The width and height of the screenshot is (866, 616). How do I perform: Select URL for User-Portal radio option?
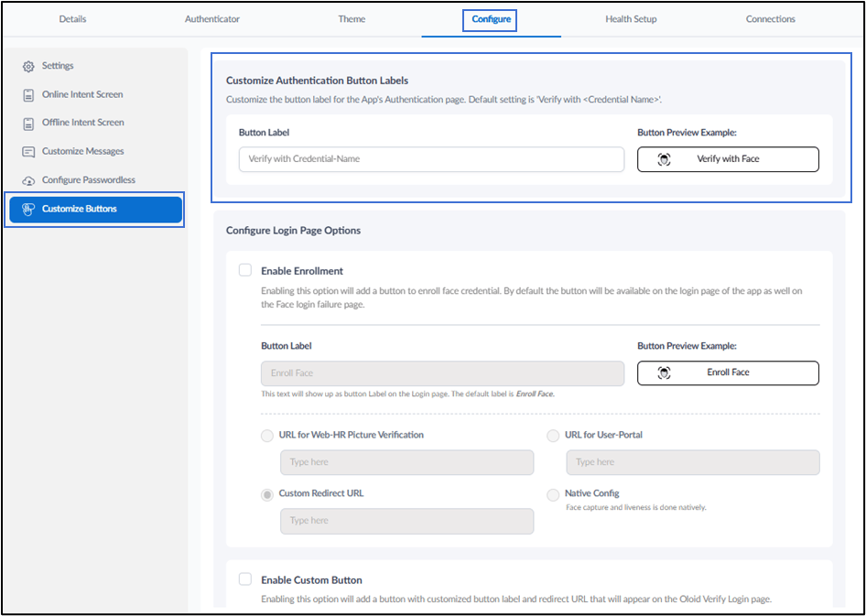553,436
